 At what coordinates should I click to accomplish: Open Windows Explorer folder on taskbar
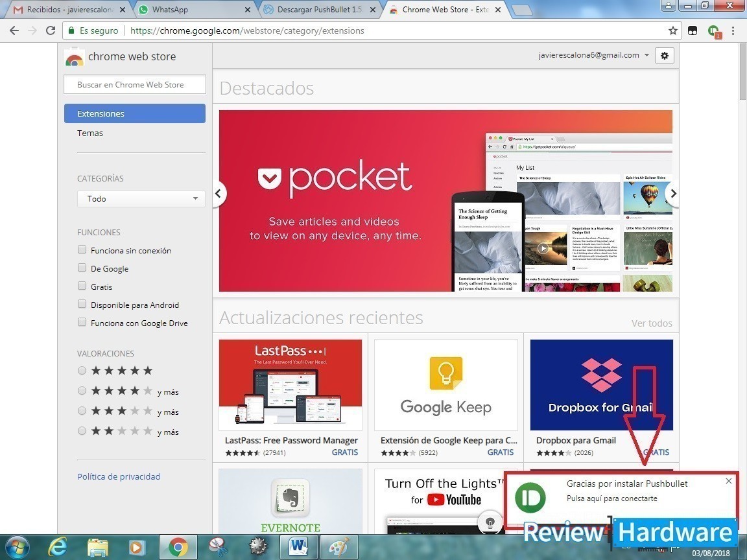pyautogui.click(x=98, y=546)
